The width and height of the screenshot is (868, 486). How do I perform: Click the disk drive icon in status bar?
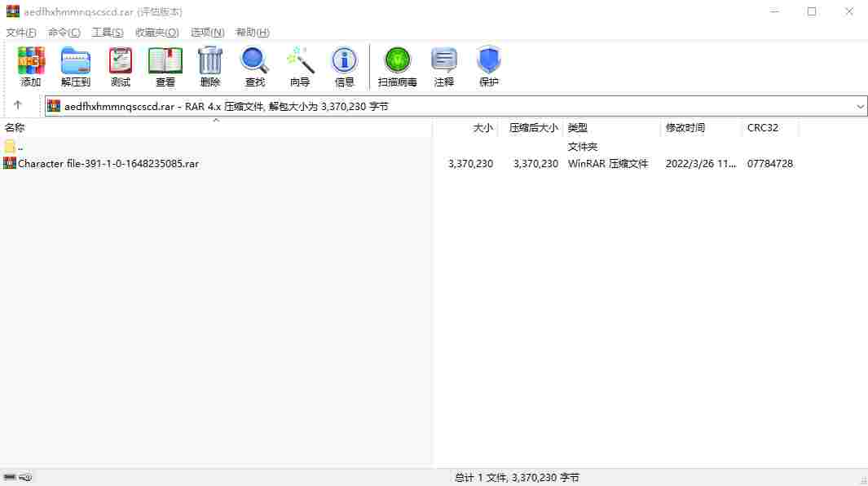(10, 477)
